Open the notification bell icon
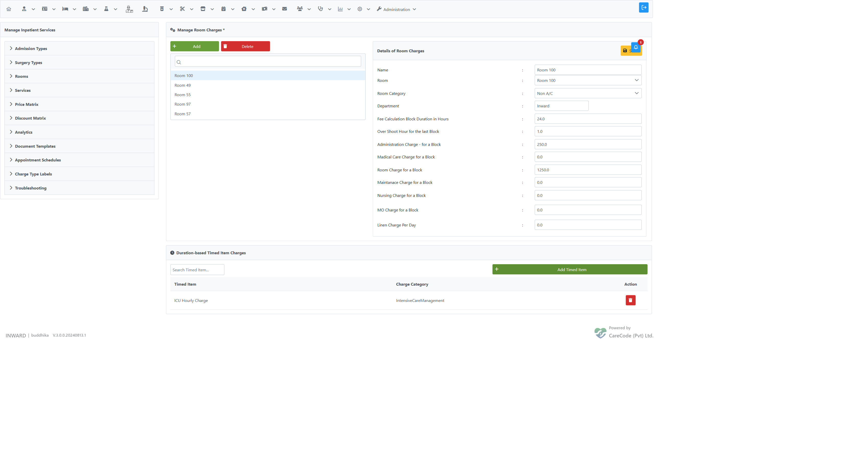The height and width of the screenshot is (457, 868). [636, 47]
